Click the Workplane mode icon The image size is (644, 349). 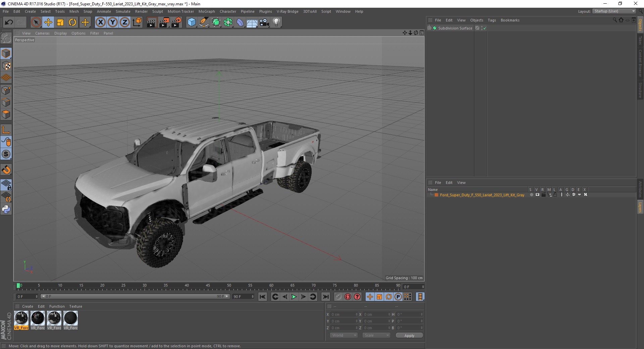click(6, 78)
